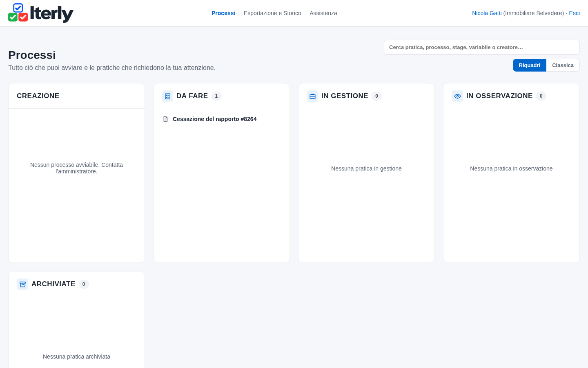Viewport: 588px width, 368px height.
Task: Click the IN OSSERVAZIONE panel heading
Action: (499, 96)
